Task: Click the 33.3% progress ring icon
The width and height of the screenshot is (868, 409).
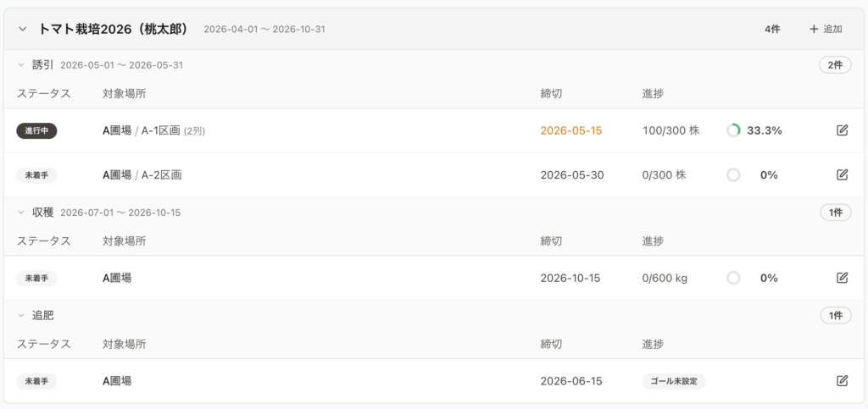Action: click(733, 130)
